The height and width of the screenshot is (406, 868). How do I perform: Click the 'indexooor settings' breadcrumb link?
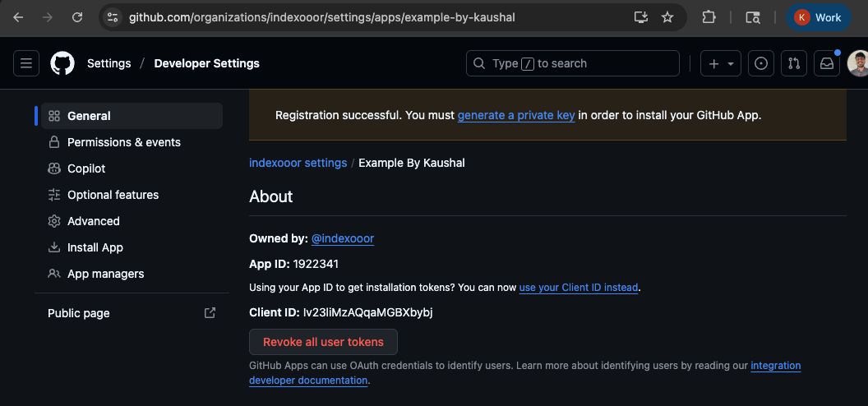click(298, 164)
